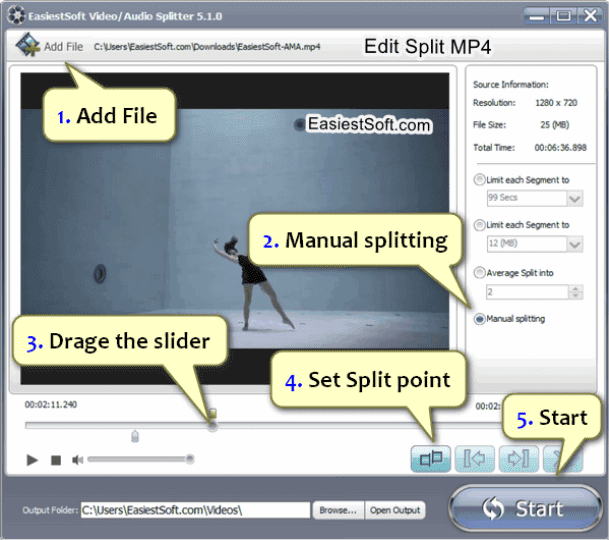Click the File Size value 25 (MB)
Image resolution: width=609 pixels, height=540 pixels.
tap(555, 125)
